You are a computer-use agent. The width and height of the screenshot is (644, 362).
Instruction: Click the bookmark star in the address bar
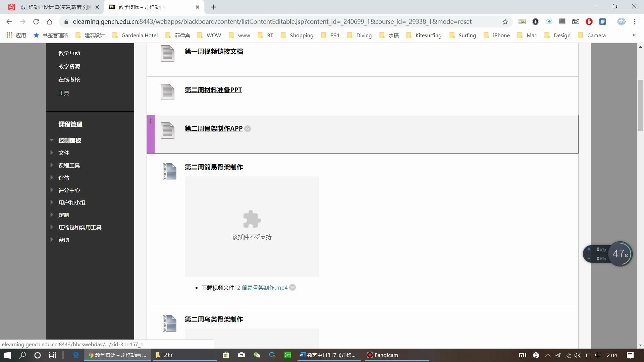click(505, 21)
